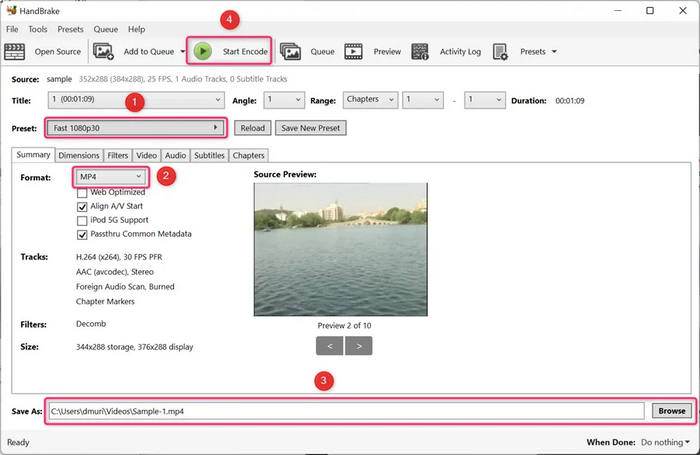The image size is (700, 455).
Task: Click the 'Decomb' filter text
Action: (x=91, y=324)
